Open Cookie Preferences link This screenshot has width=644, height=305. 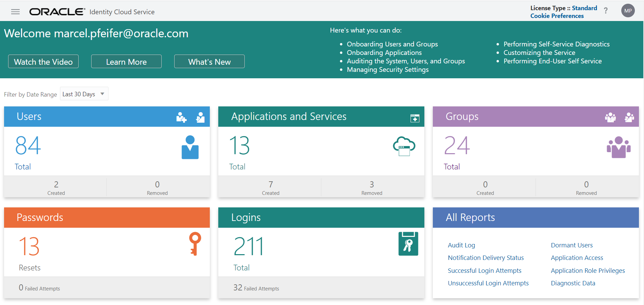coord(557,16)
